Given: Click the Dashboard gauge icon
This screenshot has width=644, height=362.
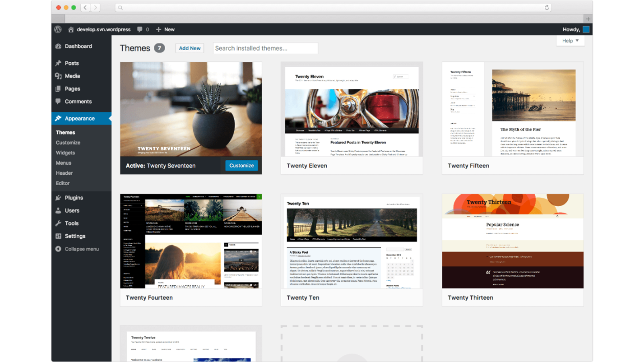Looking at the screenshot, I should [58, 46].
